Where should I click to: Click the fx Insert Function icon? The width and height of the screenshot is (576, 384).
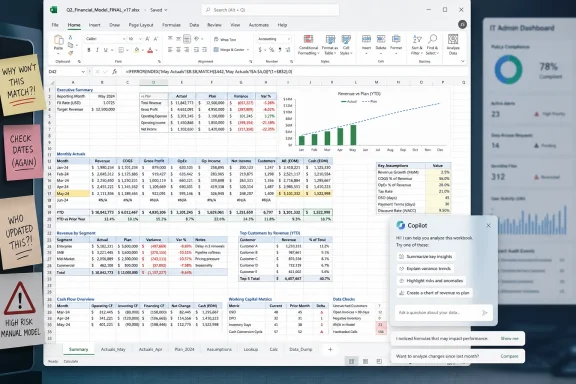coord(115,72)
